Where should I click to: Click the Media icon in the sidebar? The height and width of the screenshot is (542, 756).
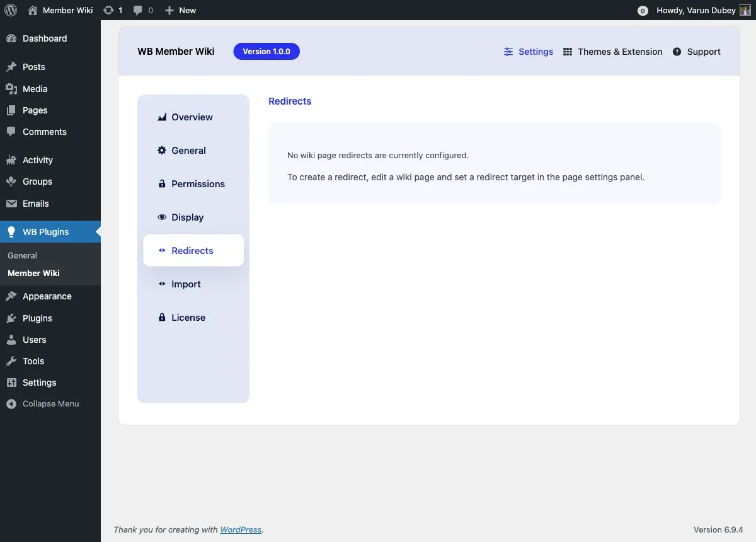[11, 89]
